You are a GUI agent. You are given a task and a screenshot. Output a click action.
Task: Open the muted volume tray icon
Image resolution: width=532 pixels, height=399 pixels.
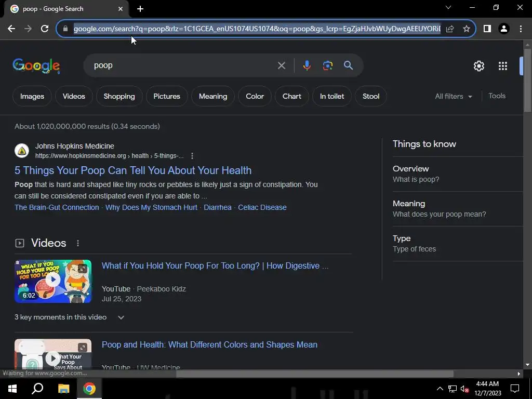pyautogui.click(x=465, y=389)
